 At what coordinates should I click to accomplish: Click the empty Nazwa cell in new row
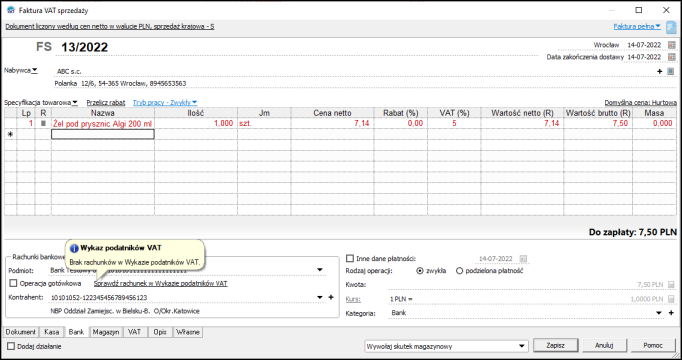103,134
